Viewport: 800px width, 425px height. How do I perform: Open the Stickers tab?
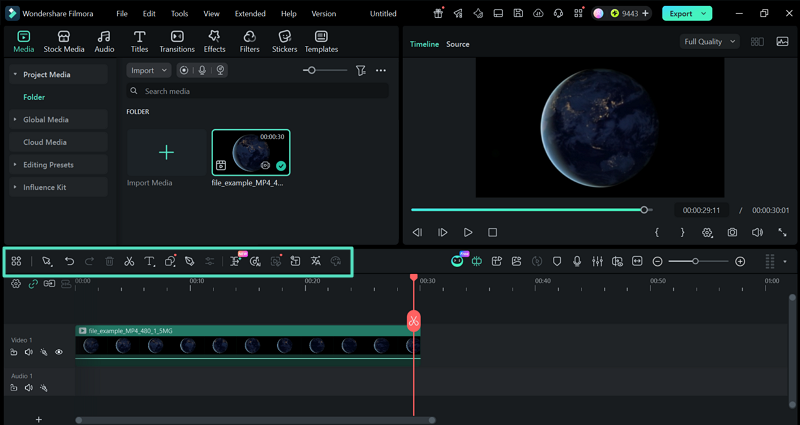click(285, 42)
